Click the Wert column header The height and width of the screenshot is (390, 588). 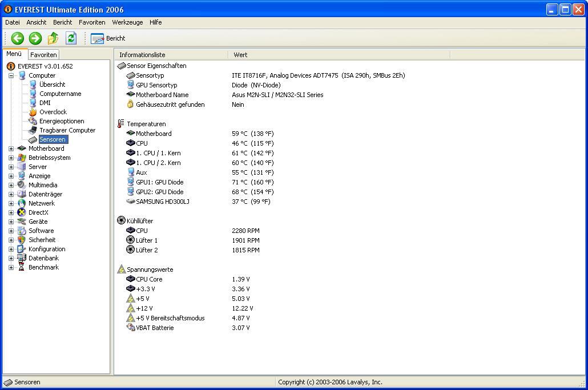(339, 55)
